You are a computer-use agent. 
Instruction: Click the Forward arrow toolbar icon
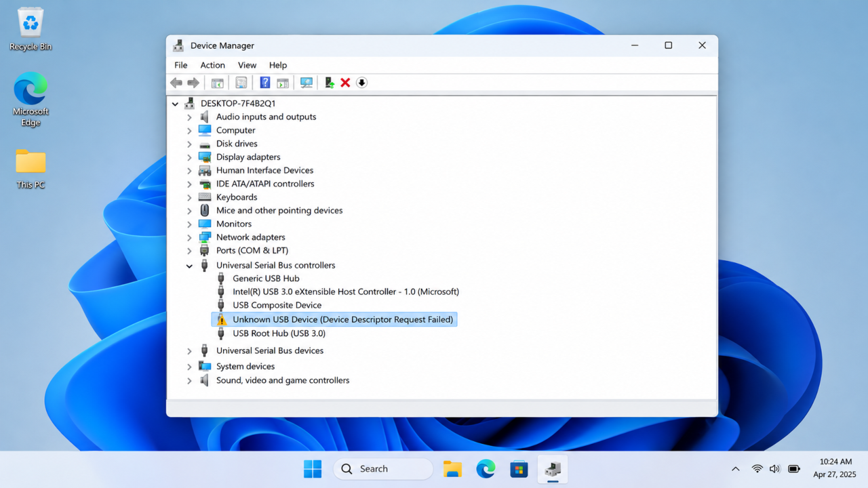pyautogui.click(x=193, y=83)
